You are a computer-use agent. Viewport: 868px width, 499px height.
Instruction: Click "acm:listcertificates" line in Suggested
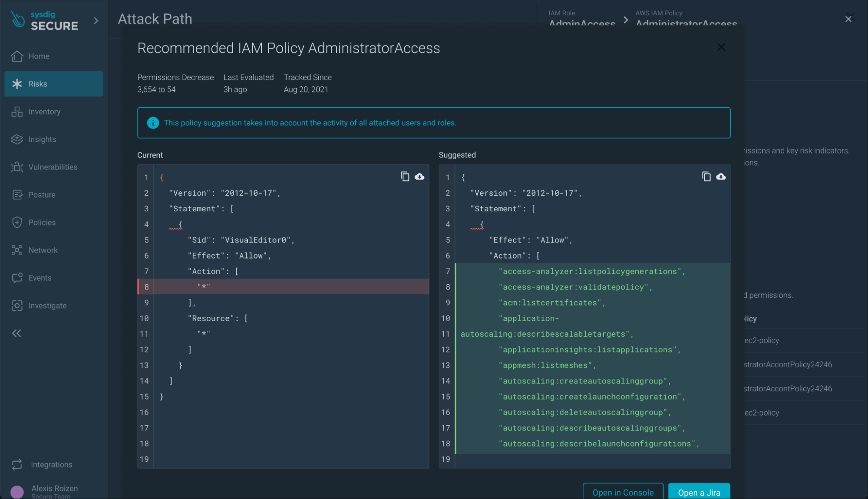552,302
